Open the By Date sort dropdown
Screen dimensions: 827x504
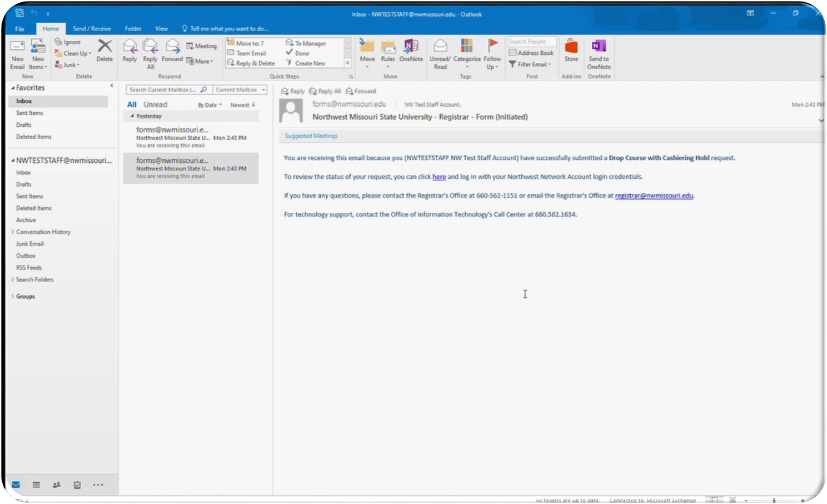(x=209, y=105)
